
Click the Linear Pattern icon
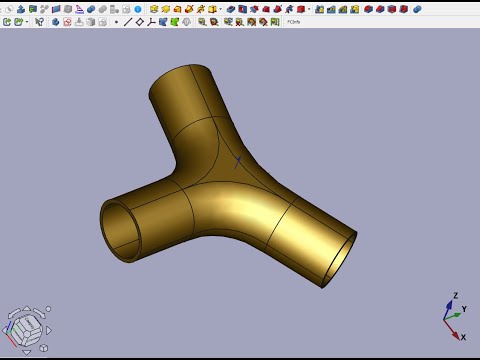pyautogui.click(x=331, y=9)
